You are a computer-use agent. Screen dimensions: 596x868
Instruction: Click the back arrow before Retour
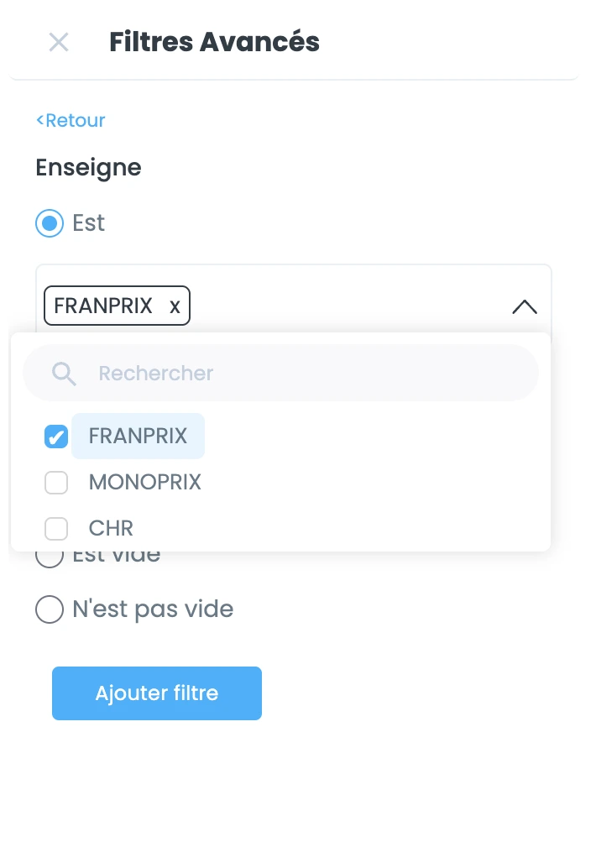pos(39,120)
